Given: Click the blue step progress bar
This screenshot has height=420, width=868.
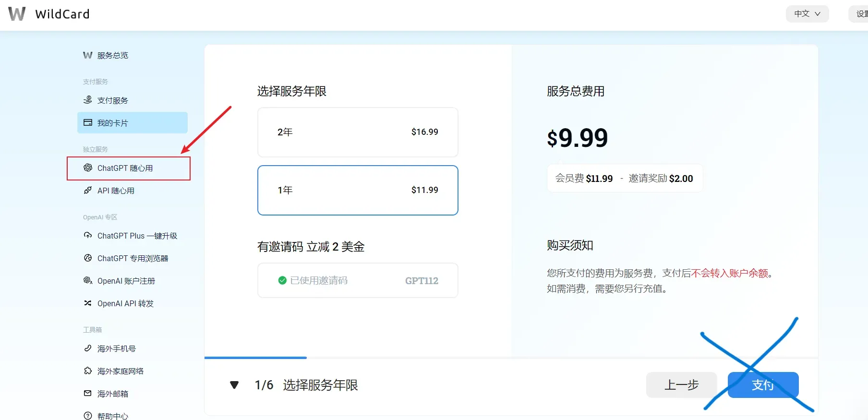Looking at the screenshot, I should coord(255,358).
